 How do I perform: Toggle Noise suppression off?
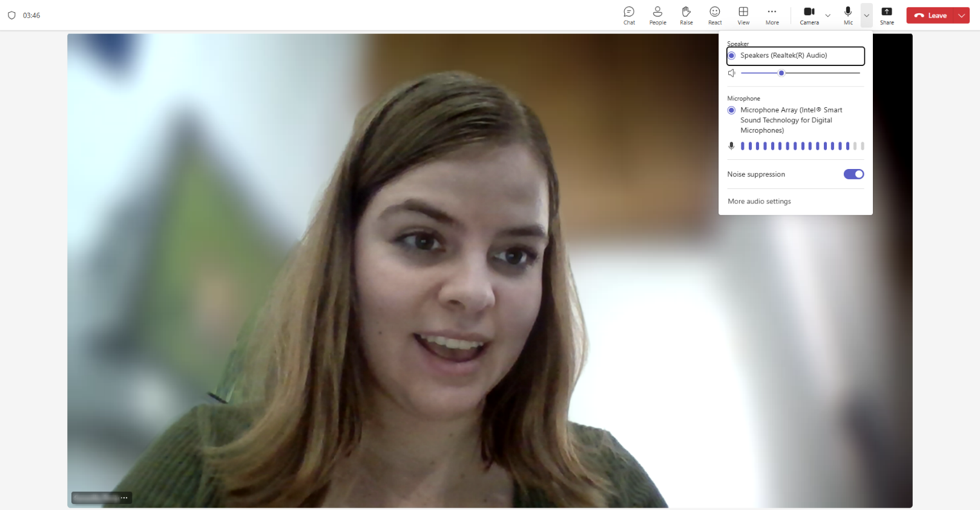coord(853,174)
